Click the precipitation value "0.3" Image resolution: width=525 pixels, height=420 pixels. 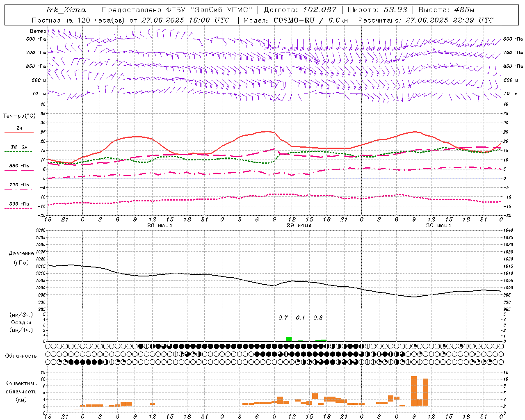pos(318,317)
